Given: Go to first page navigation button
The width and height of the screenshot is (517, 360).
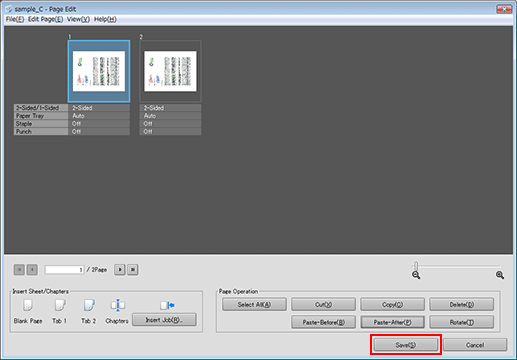Looking at the screenshot, I should click(19, 270).
